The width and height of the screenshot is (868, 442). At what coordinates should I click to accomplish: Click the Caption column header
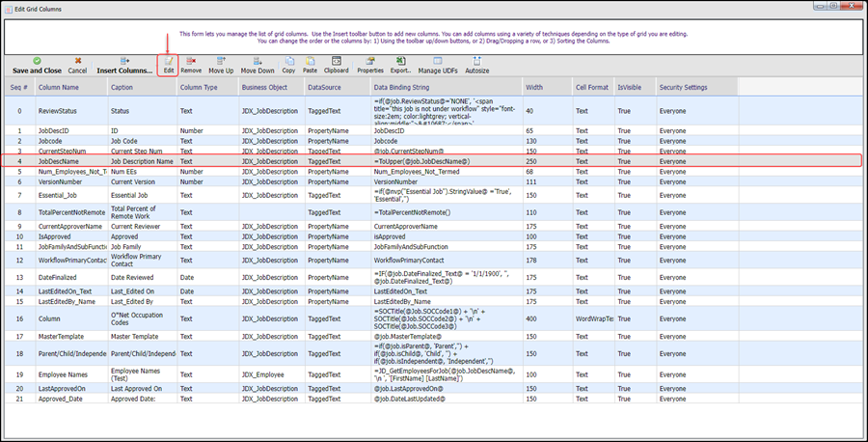pos(143,87)
